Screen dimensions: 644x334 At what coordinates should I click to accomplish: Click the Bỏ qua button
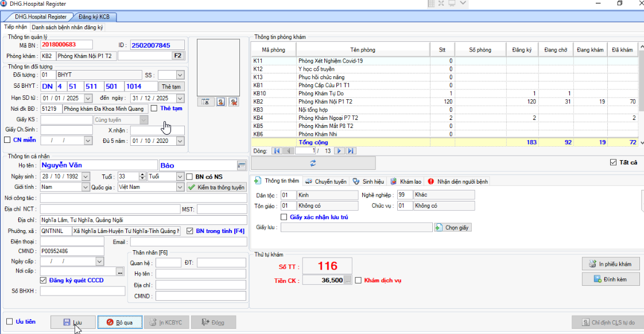pos(120,323)
